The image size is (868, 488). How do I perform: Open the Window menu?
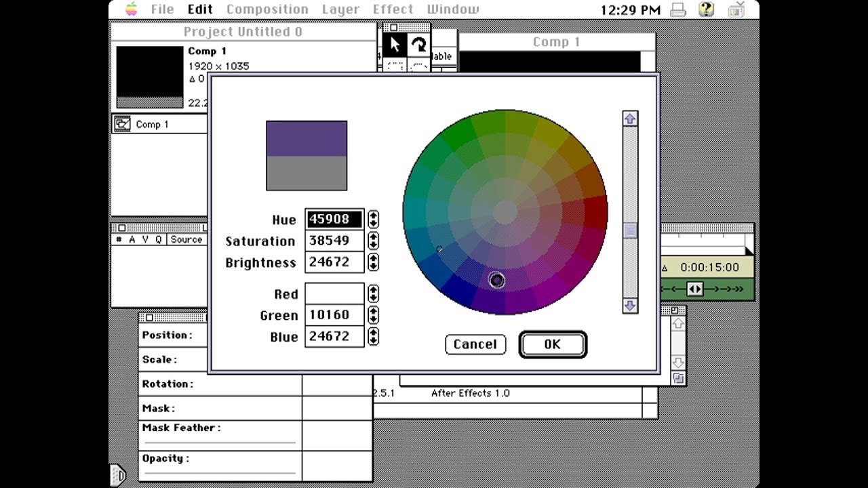452,9
